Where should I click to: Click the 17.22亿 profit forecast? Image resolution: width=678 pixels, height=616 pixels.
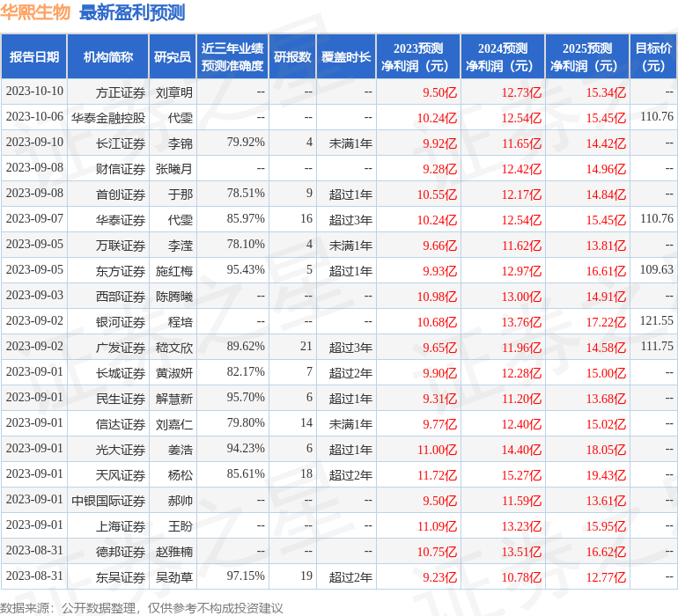(x=606, y=322)
